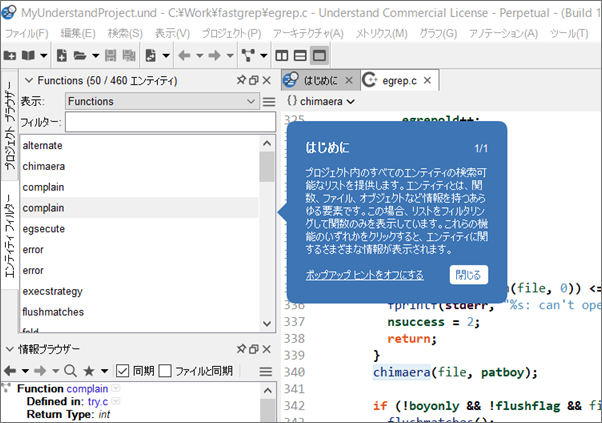This screenshot has height=423, width=602.
Task: Close the egrep.c tab
Action: [x=427, y=81]
